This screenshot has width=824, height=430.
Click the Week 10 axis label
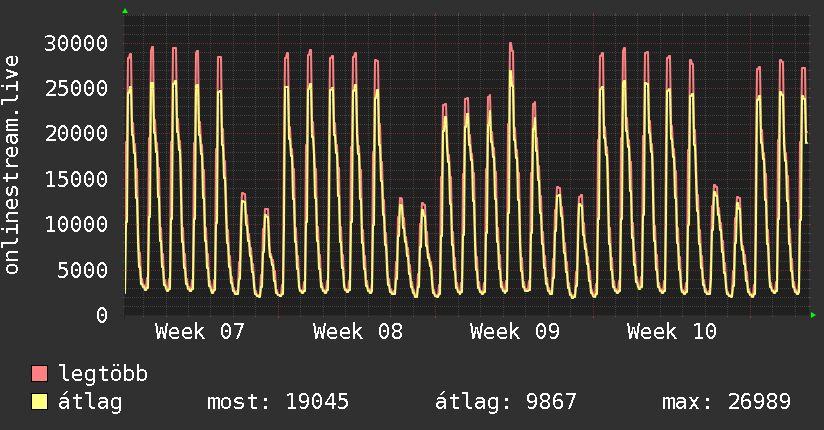click(672, 332)
